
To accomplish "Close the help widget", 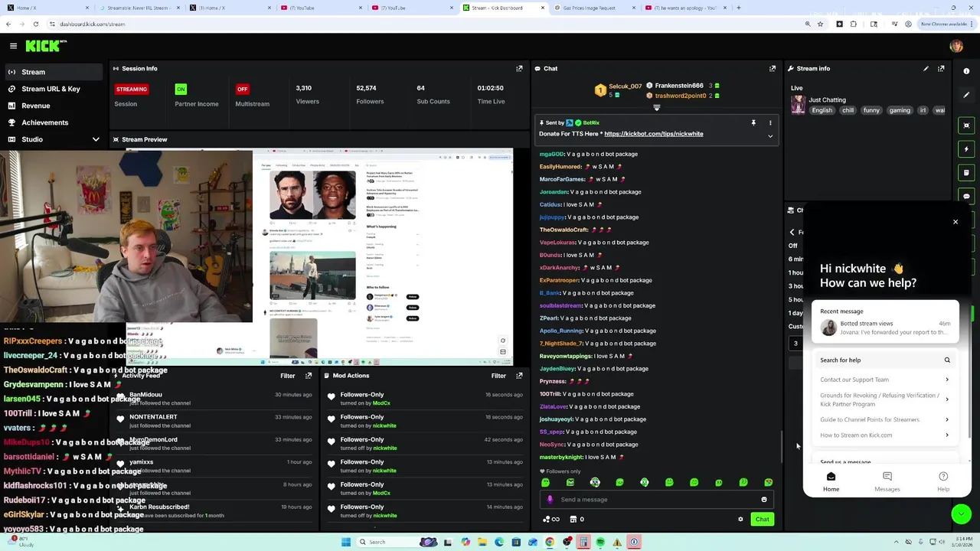I will (955, 222).
